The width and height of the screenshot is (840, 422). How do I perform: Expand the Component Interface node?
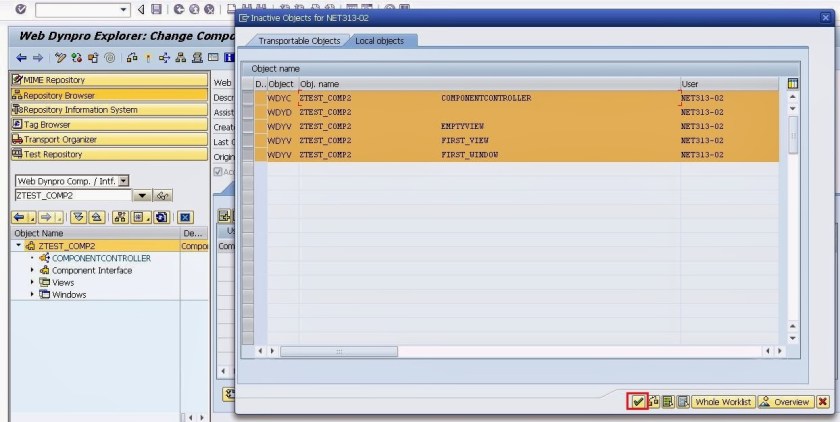[x=32, y=270]
